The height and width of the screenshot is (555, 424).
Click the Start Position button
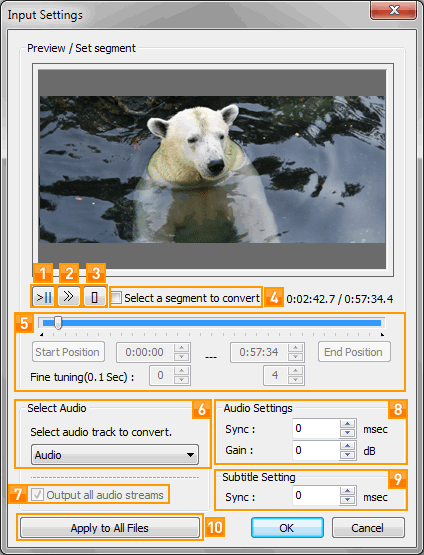(68, 352)
